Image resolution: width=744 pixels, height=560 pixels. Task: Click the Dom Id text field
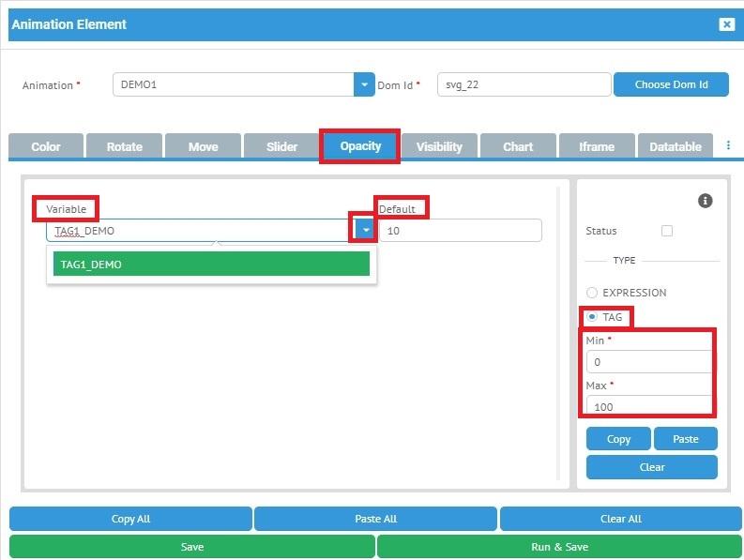[524, 84]
